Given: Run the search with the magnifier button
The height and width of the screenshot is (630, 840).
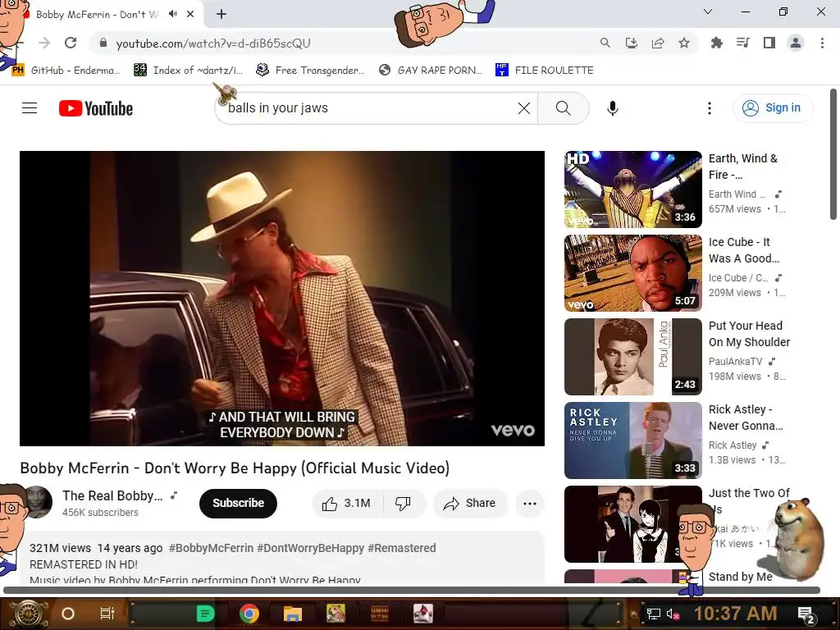Looking at the screenshot, I should click(x=563, y=108).
